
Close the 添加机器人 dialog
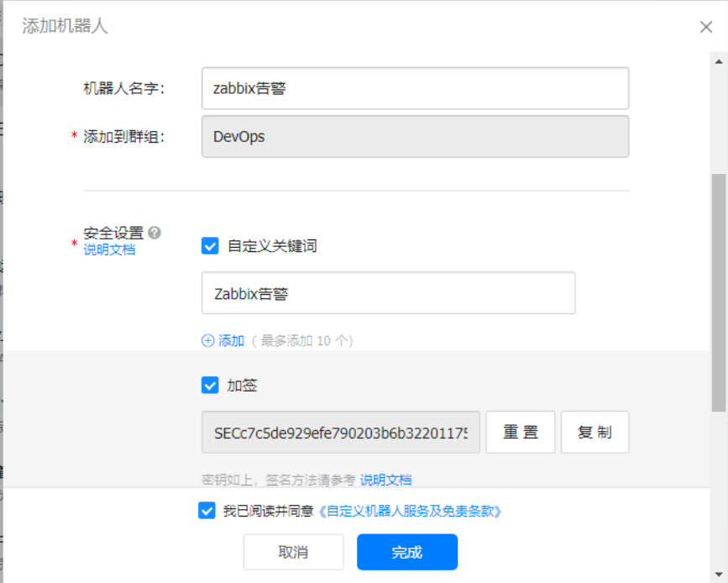tap(705, 27)
